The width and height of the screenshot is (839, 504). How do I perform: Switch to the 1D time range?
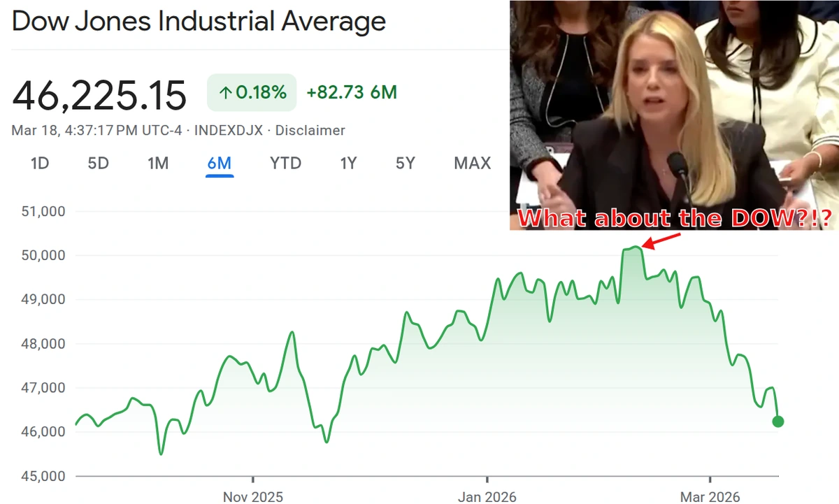tap(40, 164)
